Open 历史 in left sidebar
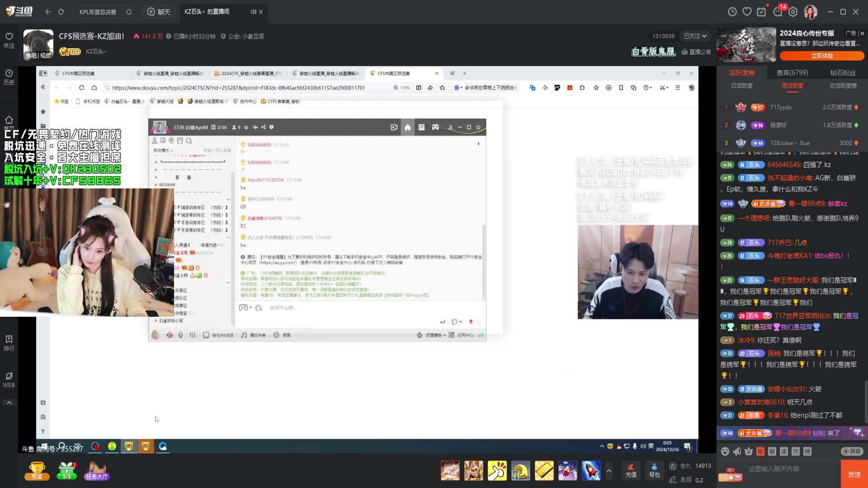868x488 pixels. click(x=9, y=77)
